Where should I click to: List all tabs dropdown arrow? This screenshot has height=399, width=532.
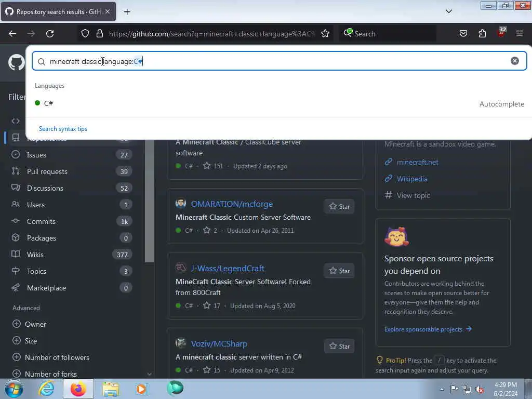click(x=448, y=11)
